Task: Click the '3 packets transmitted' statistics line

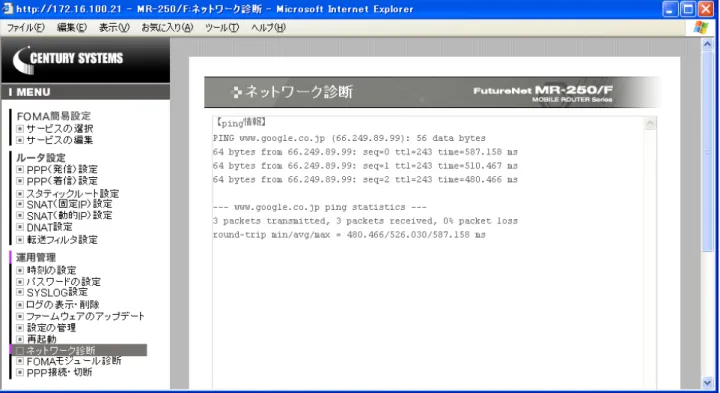Action: [x=365, y=221]
